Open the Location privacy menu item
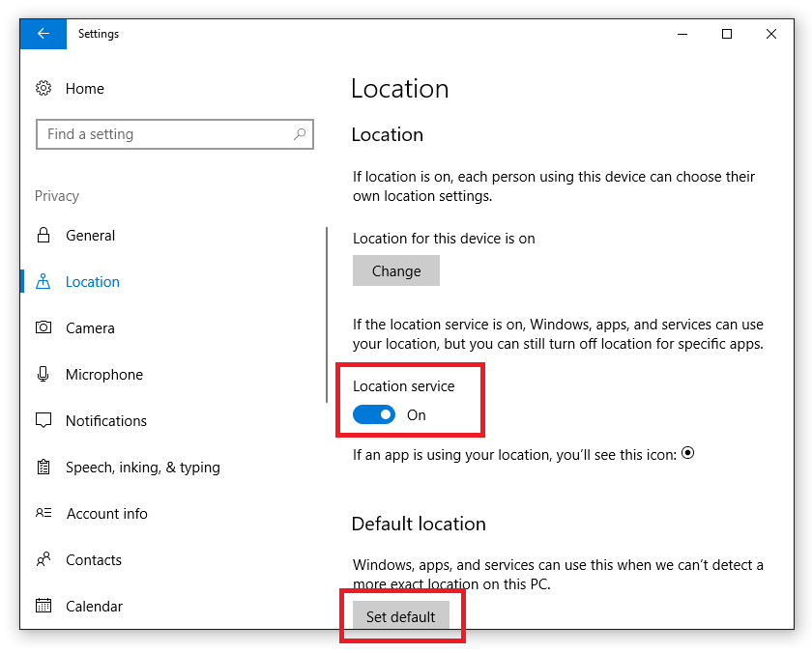Image resolution: width=812 pixels, height=653 pixels. tap(92, 281)
